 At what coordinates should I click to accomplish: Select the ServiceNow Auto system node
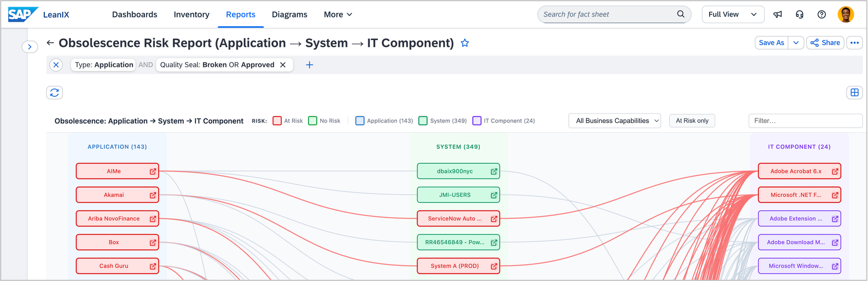(458, 219)
